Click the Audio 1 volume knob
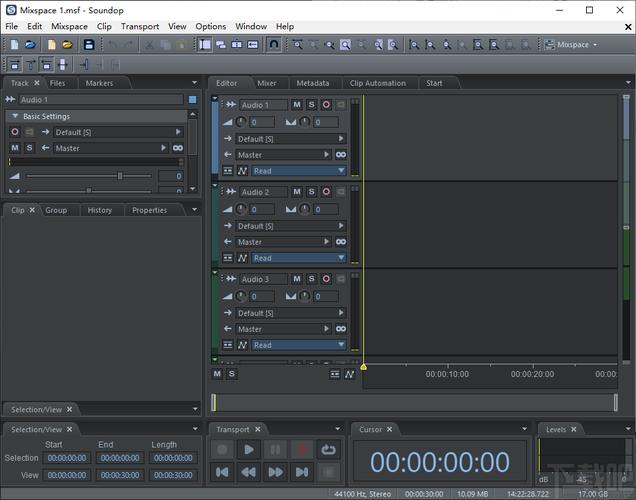 [241, 122]
